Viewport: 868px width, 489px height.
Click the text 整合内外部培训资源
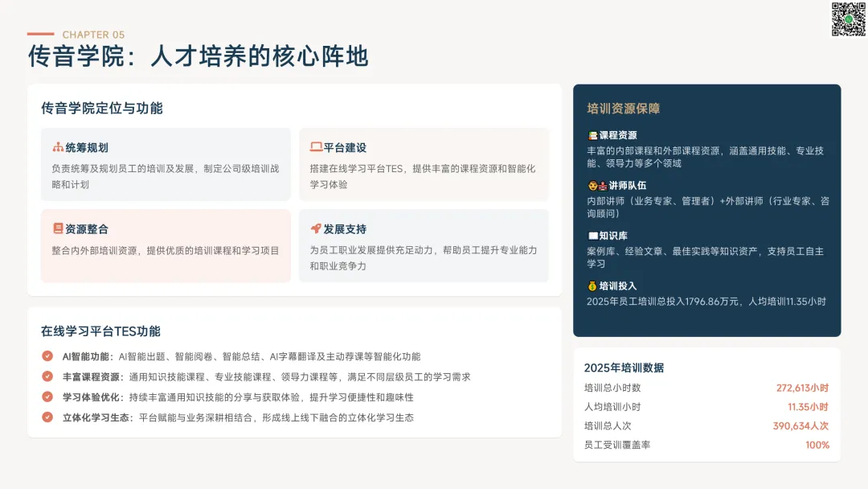95,250
